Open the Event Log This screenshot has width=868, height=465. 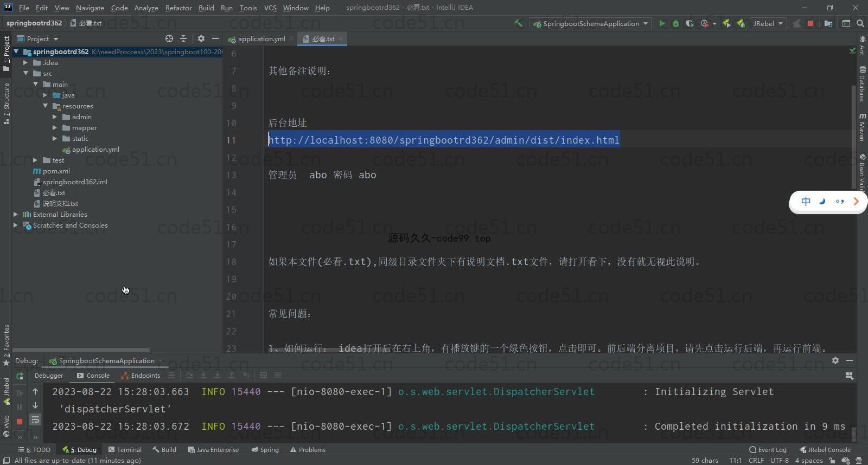(x=768, y=449)
